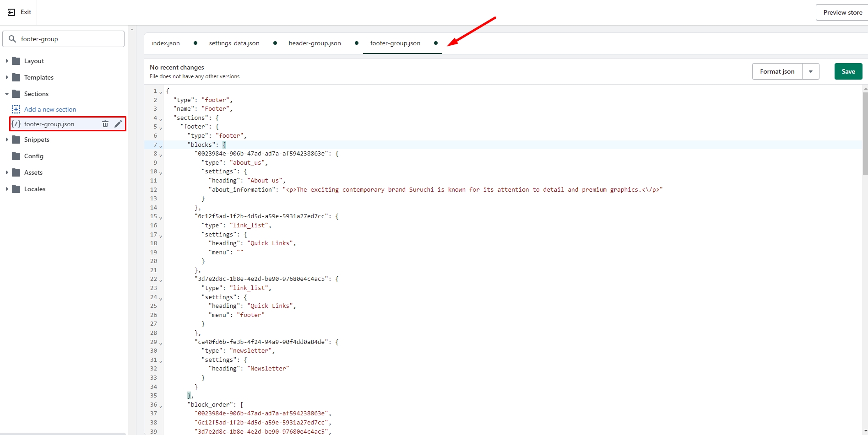Collapse the Sections folder
868x435 pixels.
pyautogui.click(x=7, y=94)
